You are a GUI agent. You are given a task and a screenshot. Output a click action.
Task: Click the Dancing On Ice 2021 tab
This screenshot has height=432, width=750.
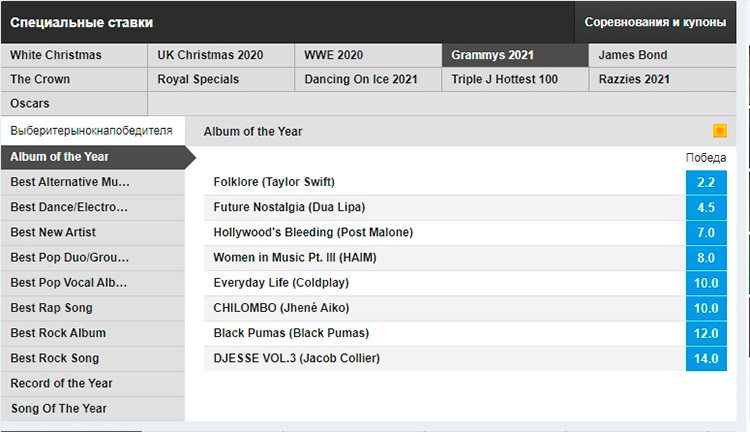[x=367, y=79]
